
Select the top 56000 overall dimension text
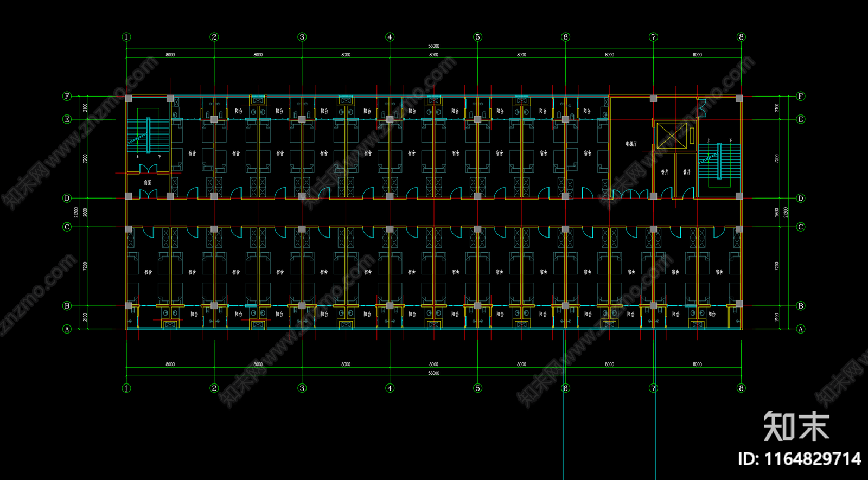(x=434, y=46)
